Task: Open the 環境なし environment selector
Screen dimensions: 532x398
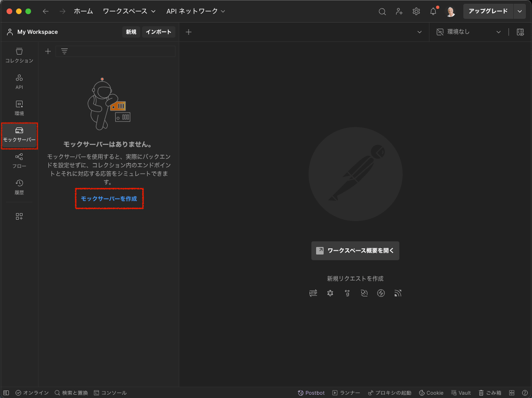Action: (x=469, y=32)
